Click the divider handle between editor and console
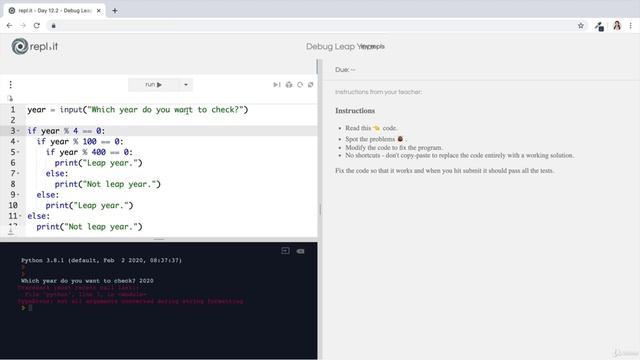The width and height of the screenshot is (640, 360). [159, 240]
